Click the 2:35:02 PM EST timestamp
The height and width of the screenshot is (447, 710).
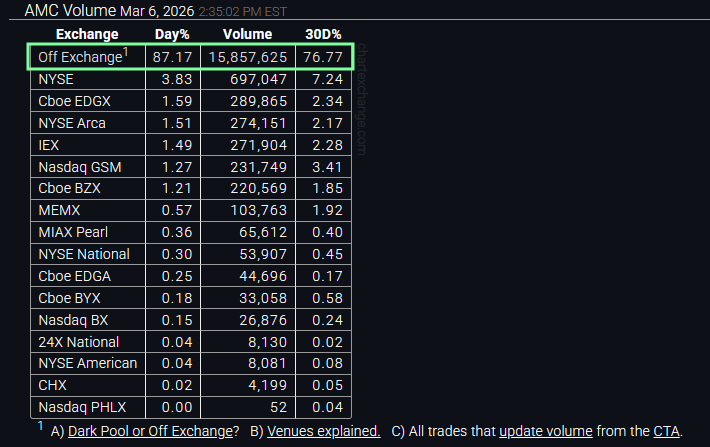pyautogui.click(x=243, y=11)
